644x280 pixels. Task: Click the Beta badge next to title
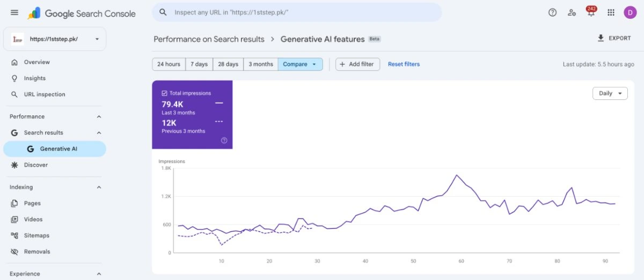(x=374, y=39)
